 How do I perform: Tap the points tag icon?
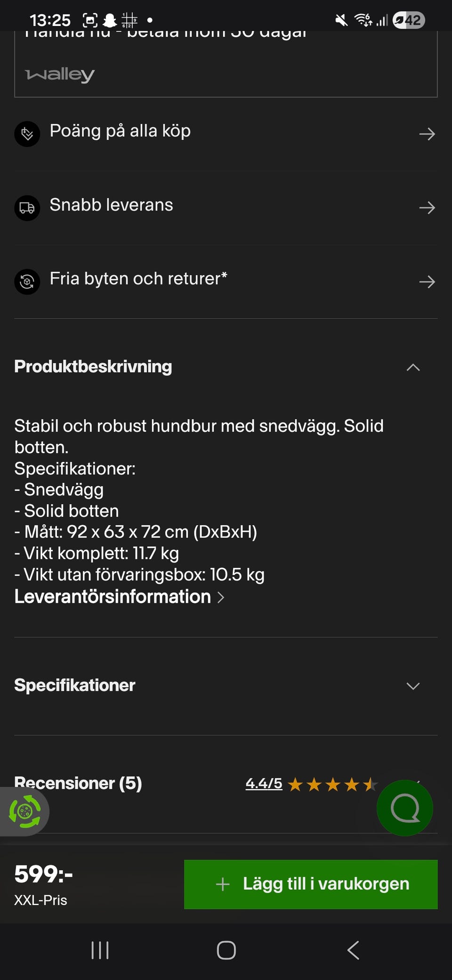(27, 134)
